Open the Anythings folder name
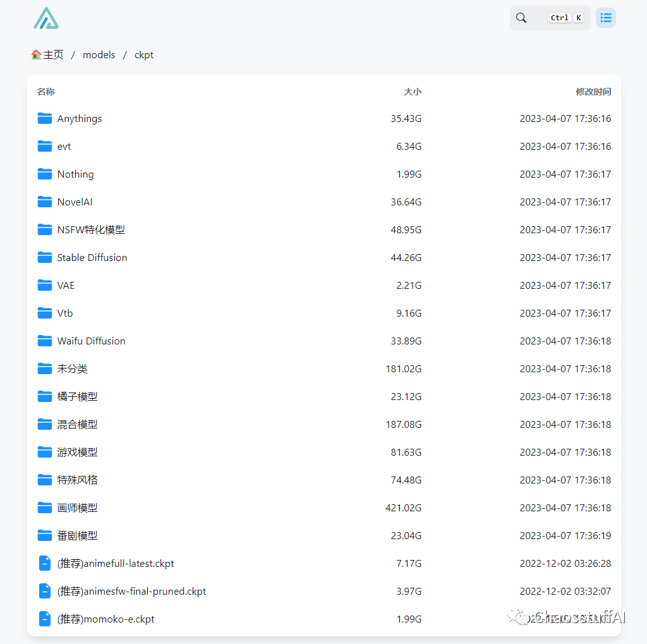 tap(79, 119)
